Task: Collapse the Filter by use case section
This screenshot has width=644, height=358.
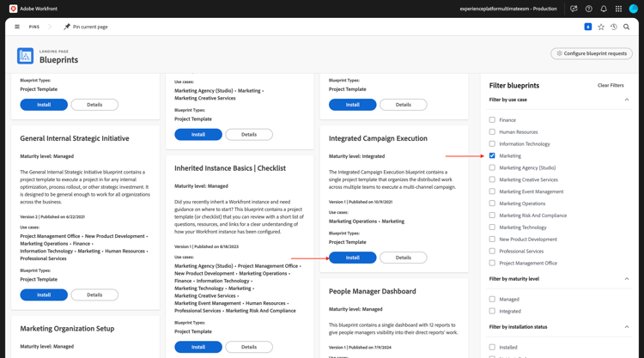Action: click(627, 100)
